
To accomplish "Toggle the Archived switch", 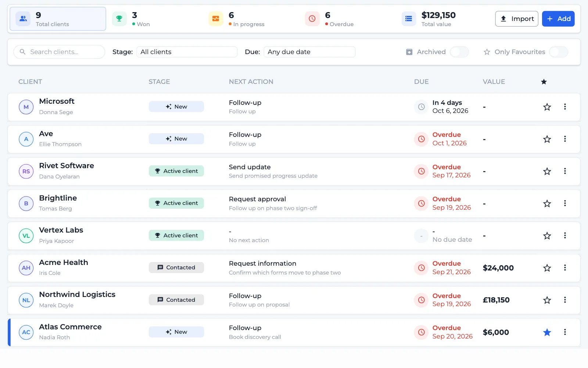I will pos(459,52).
